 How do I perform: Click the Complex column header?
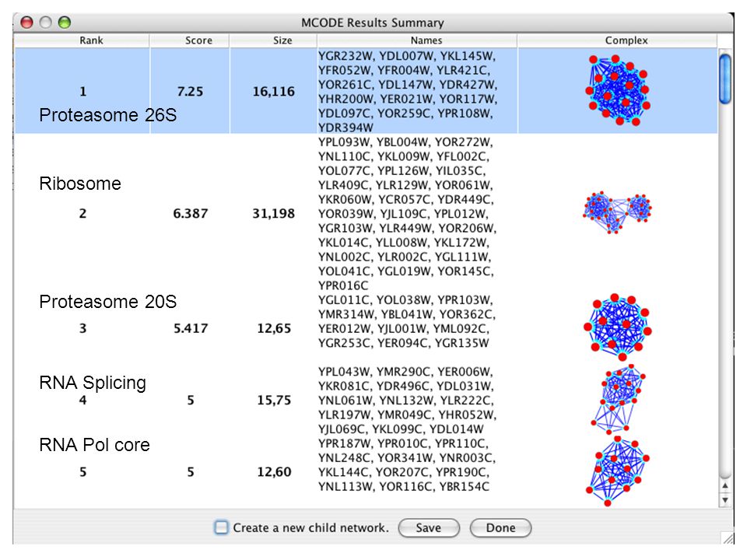[x=617, y=40]
